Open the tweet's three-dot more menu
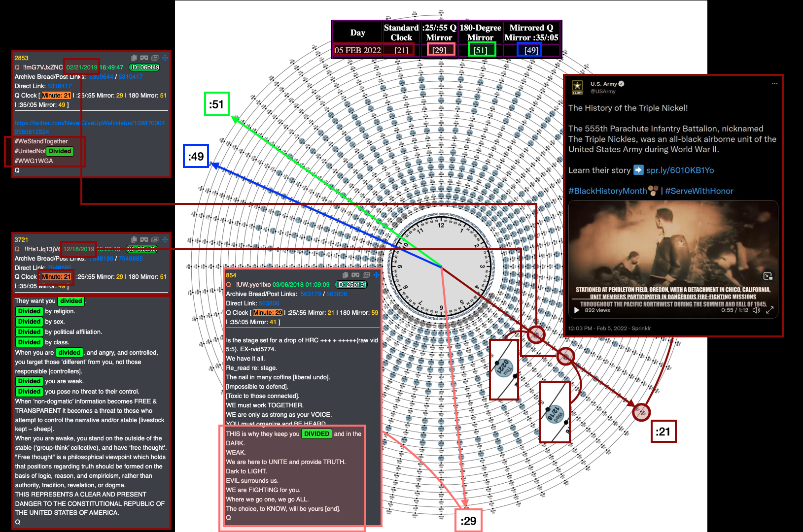The height and width of the screenshot is (532, 803). pos(774,84)
